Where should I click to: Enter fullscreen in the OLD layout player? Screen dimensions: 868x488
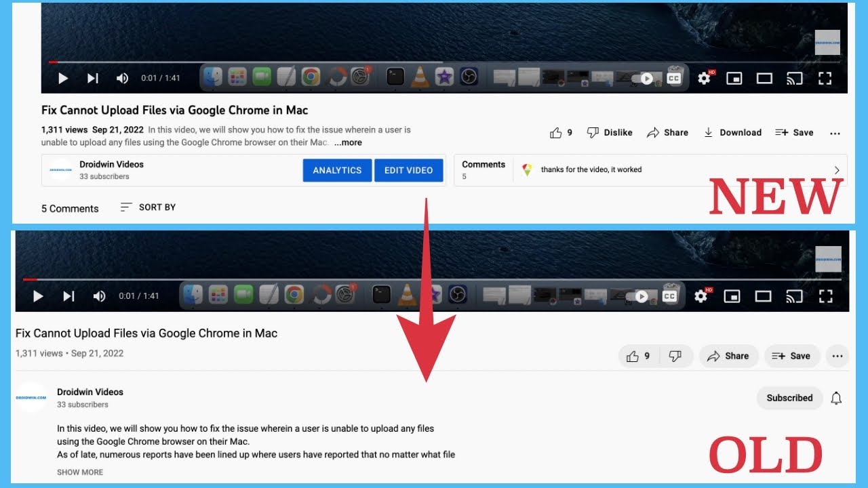pos(825,296)
